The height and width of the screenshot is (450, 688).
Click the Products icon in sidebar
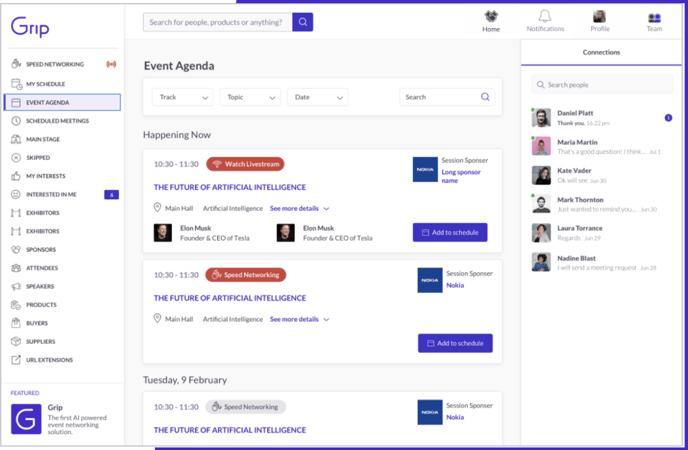pyautogui.click(x=16, y=305)
